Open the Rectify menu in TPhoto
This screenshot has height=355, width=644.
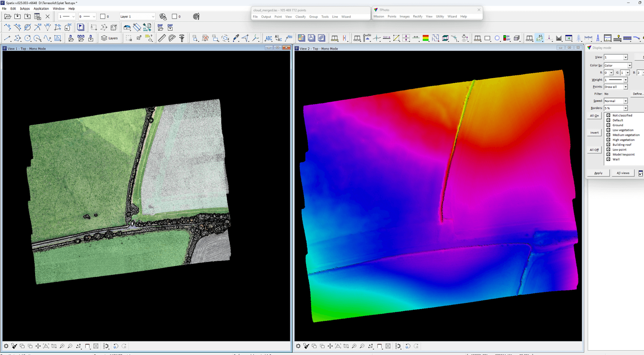tap(418, 16)
